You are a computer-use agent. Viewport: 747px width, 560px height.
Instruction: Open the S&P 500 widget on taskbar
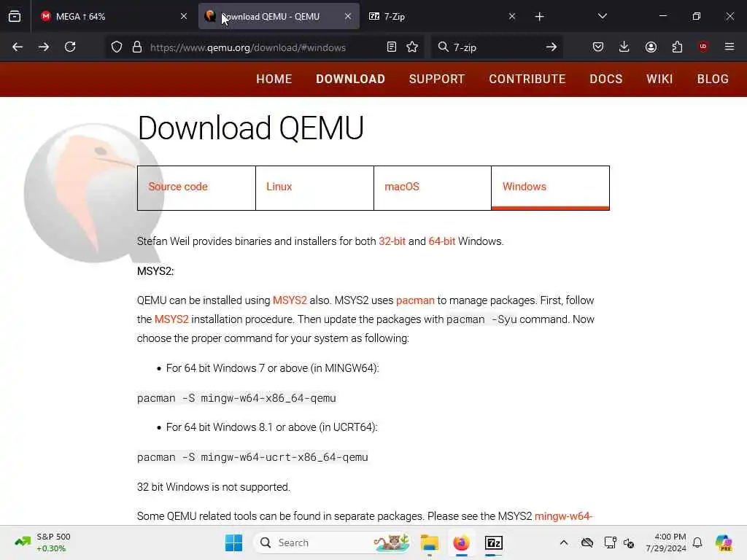coord(43,542)
